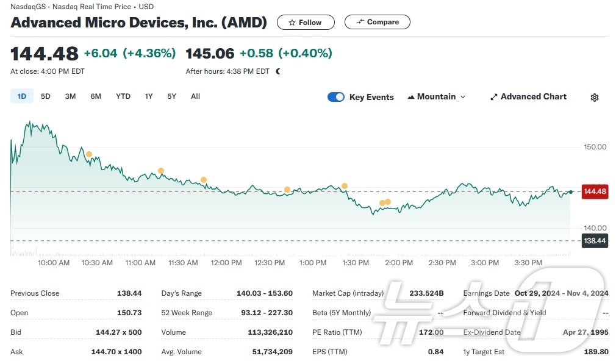Click the paired event markers near 2:00 PM
This screenshot has height=364, width=616.
tap(384, 201)
